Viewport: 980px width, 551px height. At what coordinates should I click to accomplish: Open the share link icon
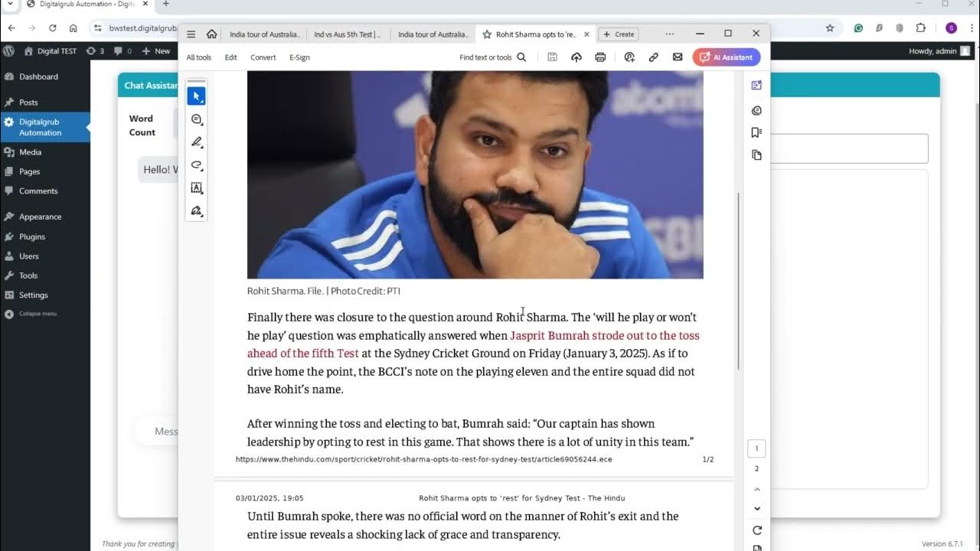coord(653,57)
